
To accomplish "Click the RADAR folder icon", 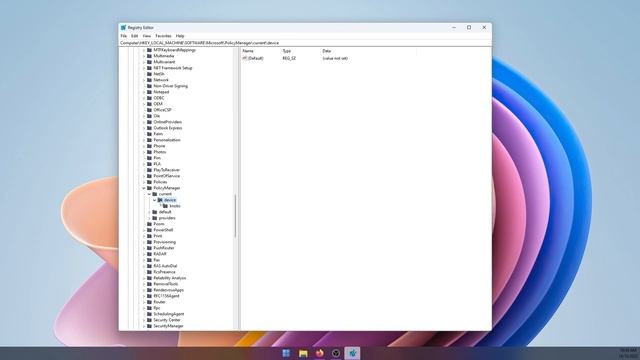I will pyautogui.click(x=149, y=254).
